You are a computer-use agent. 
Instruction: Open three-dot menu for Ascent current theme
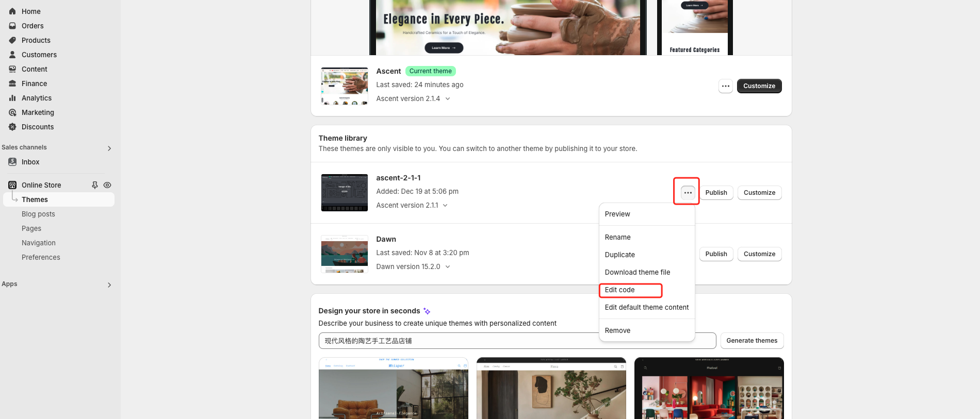point(725,86)
